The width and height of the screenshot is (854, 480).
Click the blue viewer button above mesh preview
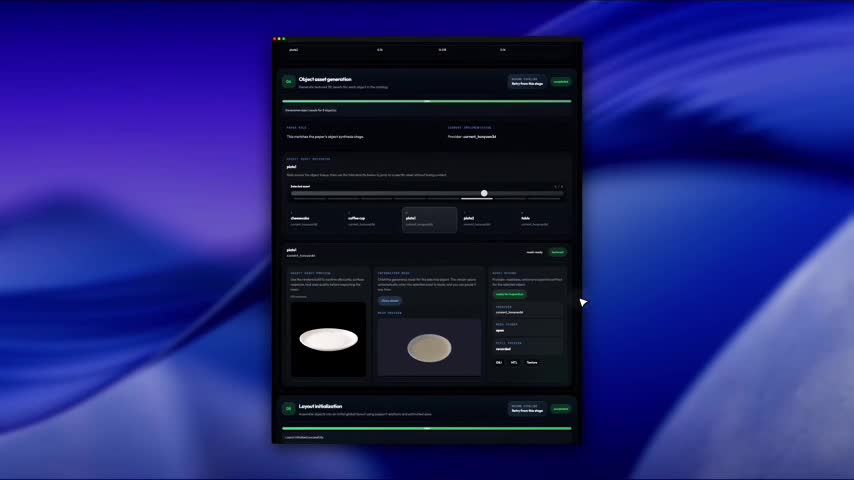(x=390, y=301)
